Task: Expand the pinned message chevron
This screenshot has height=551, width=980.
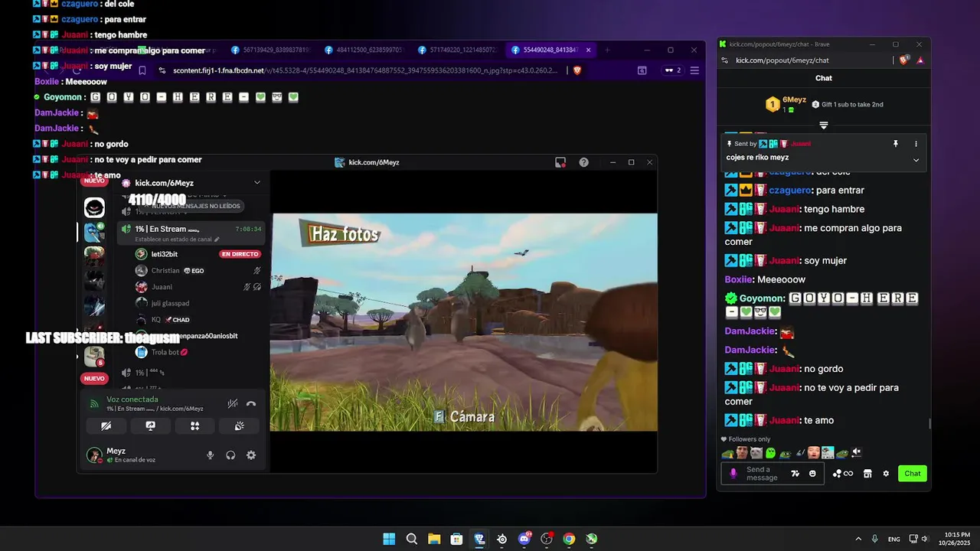Action: click(x=916, y=160)
